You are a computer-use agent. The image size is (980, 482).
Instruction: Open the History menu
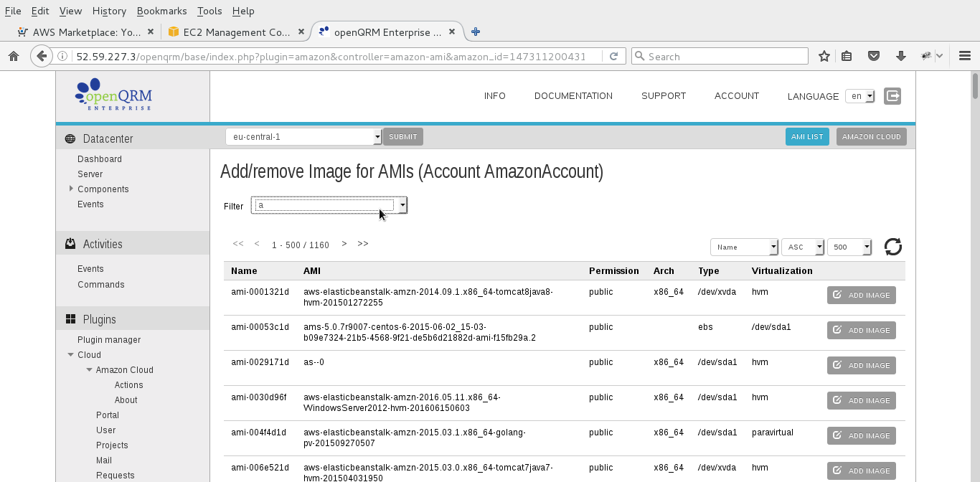109,11
